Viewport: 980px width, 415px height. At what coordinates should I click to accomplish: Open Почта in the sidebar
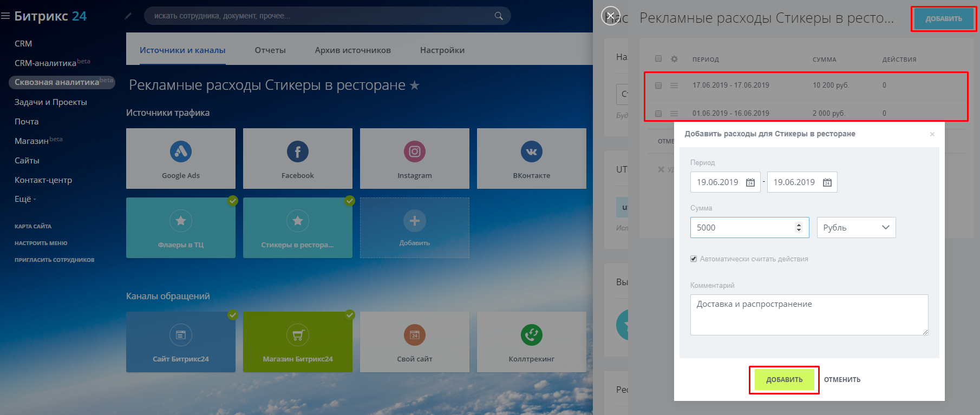[27, 122]
